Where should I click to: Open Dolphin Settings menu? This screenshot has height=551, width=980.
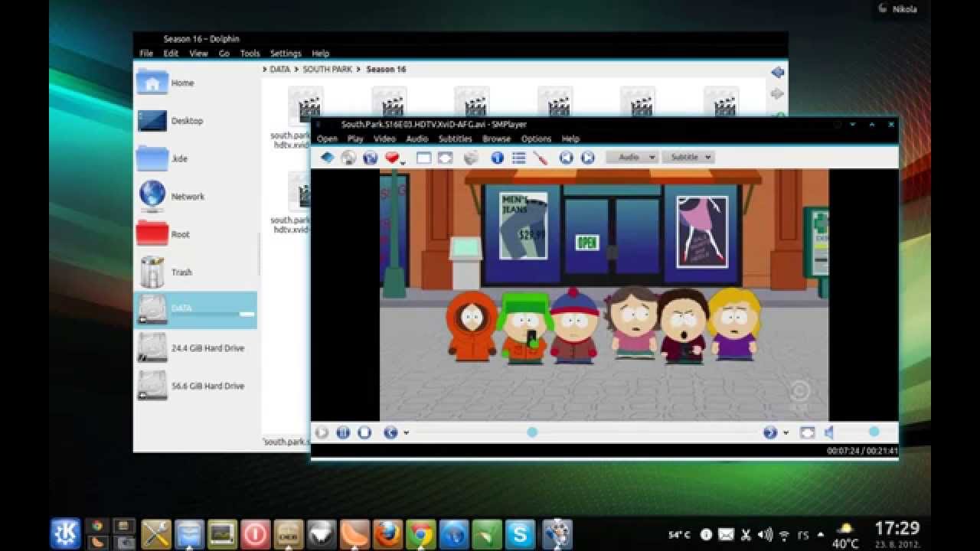(286, 54)
